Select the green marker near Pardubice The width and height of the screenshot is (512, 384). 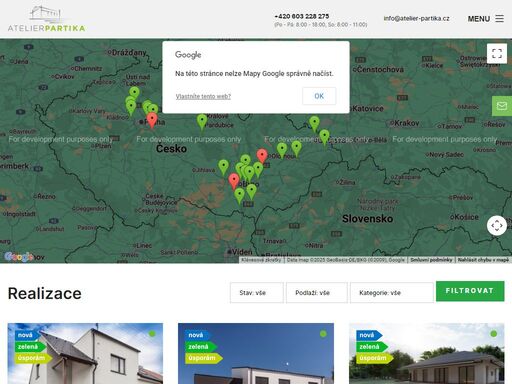(x=202, y=122)
